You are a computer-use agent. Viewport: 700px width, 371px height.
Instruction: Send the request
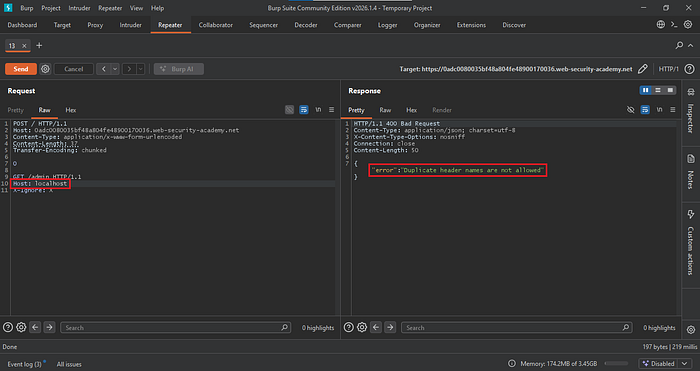21,69
